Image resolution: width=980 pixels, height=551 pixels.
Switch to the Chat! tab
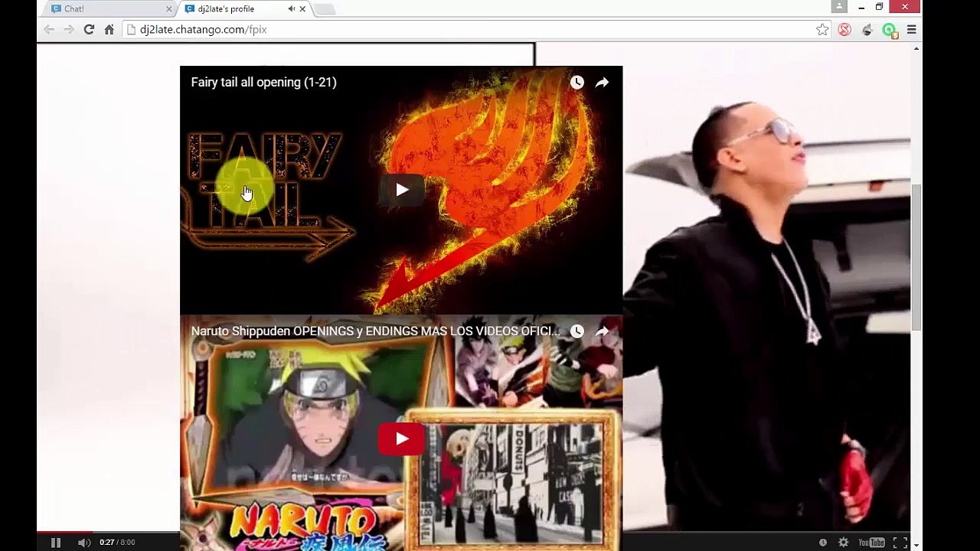coord(109,8)
